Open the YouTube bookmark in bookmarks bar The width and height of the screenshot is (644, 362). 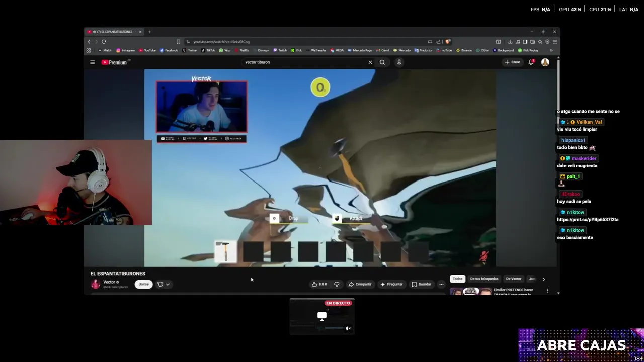tap(147, 50)
